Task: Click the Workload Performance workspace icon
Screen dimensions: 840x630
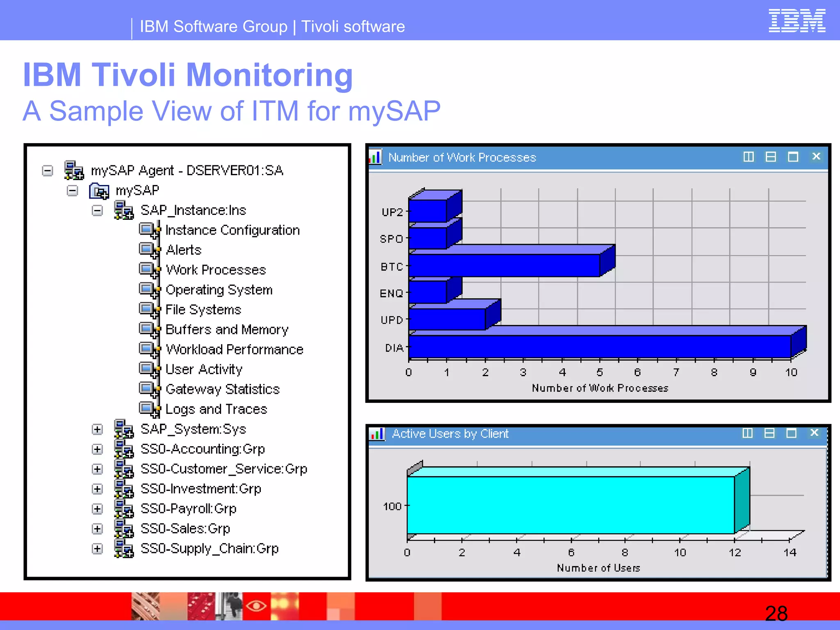Action: click(150, 349)
